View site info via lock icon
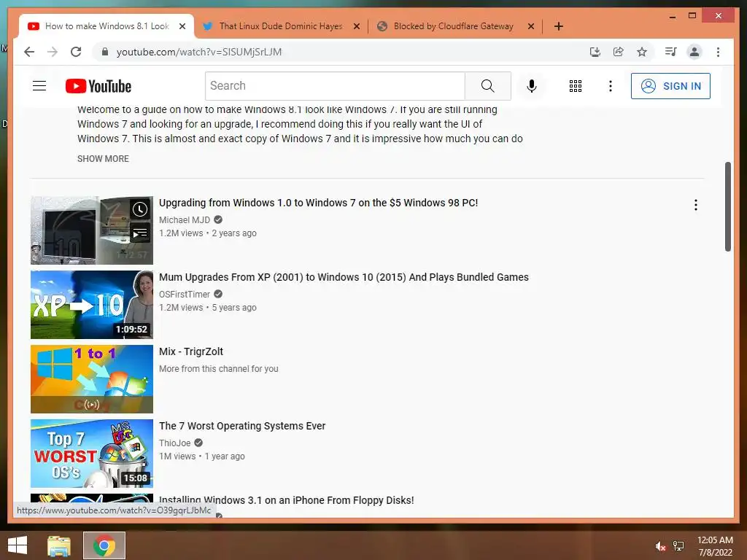This screenshot has width=747, height=560. 105,52
